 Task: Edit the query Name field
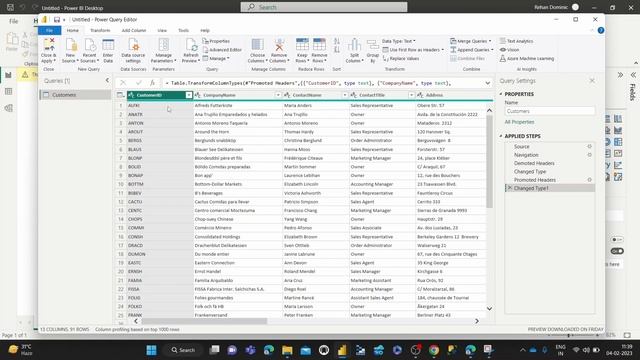point(549,111)
